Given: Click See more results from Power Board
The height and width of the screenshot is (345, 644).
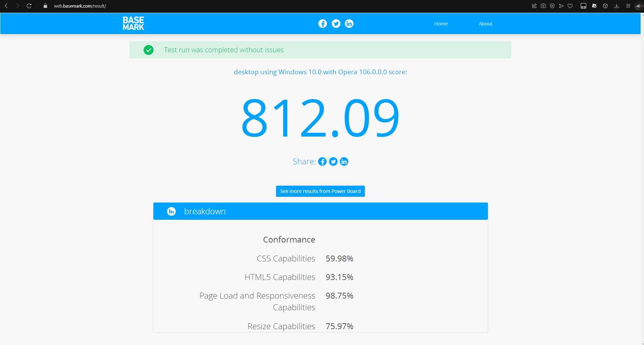Looking at the screenshot, I should click(320, 191).
